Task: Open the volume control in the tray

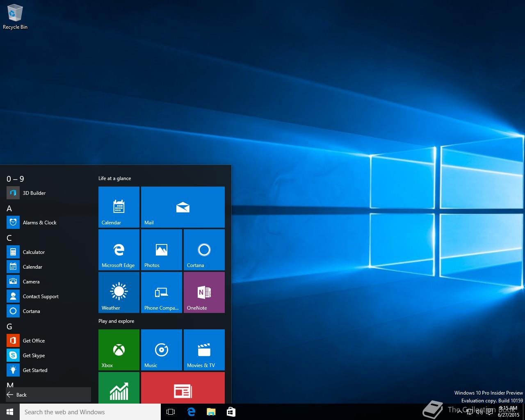Action: tap(479, 412)
